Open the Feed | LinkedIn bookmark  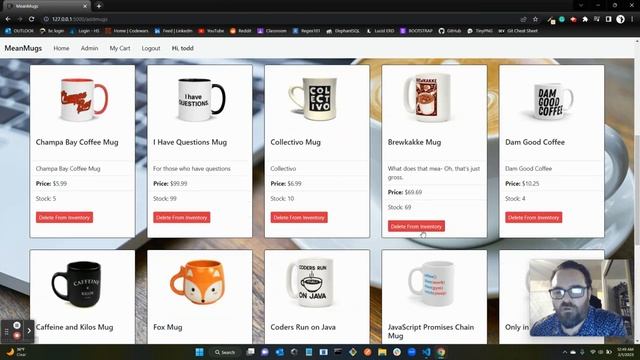coord(173,31)
